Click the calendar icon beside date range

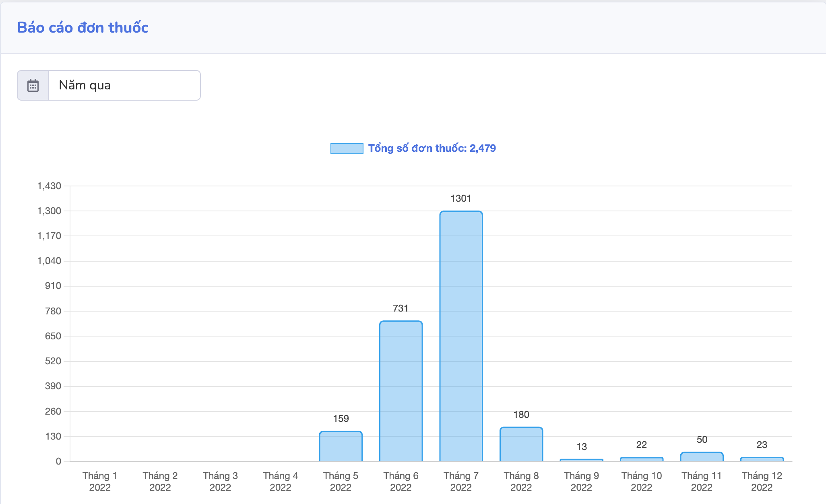tap(33, 85)
